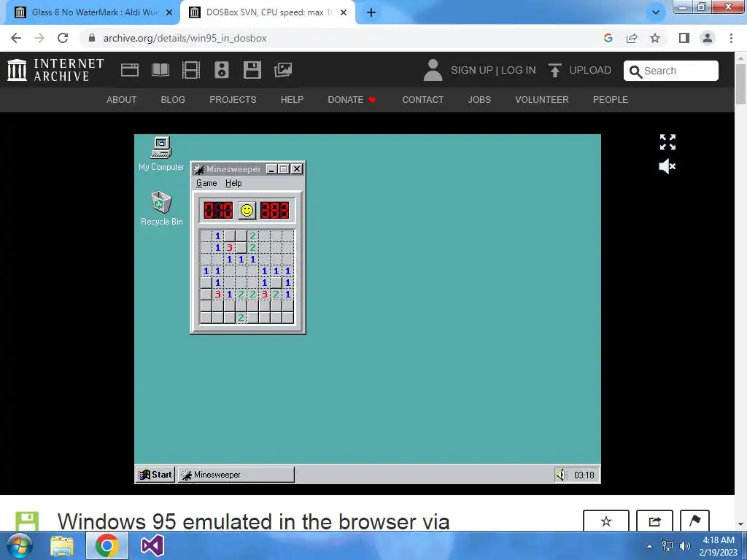Screen dimensions: 747x560
Task: Click the page vertical scrollbar thumb
Action: click(740, 83)
